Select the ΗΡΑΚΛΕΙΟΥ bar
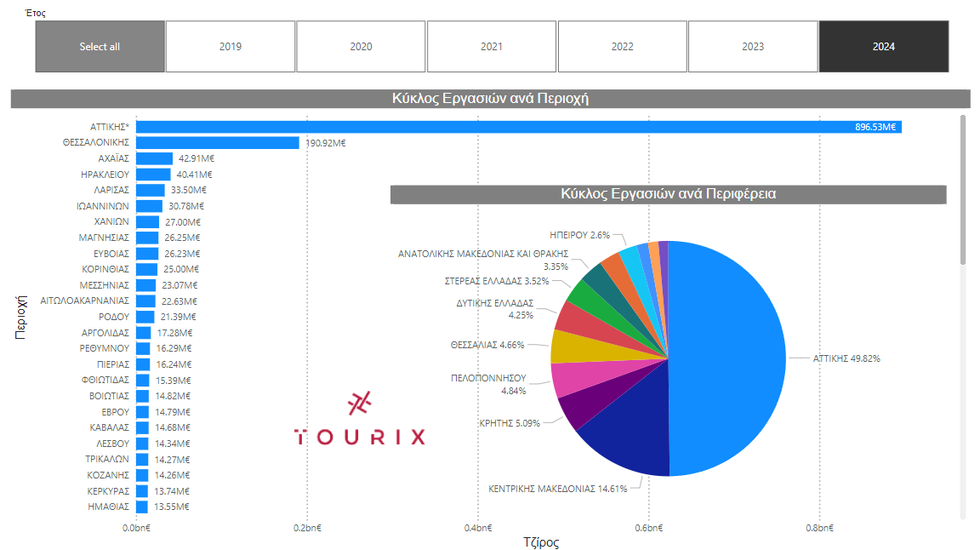The image size is (980, 550). click(153, 175)
